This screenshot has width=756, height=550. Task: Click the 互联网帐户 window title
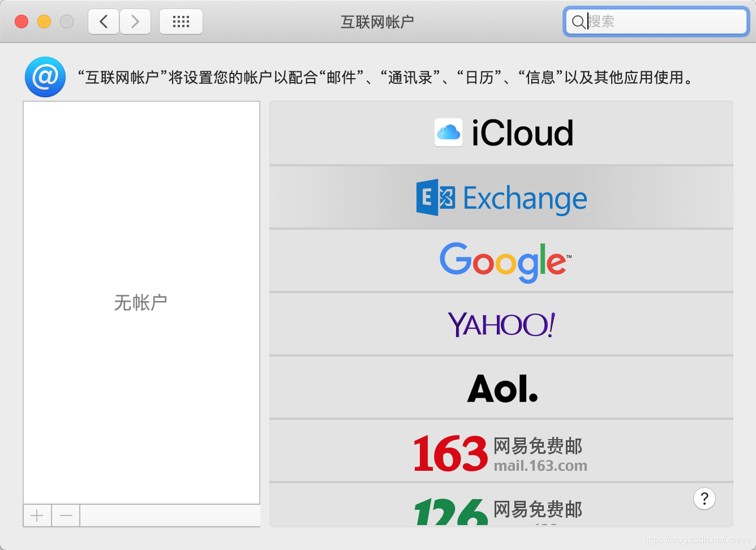[x=377, y=22]
